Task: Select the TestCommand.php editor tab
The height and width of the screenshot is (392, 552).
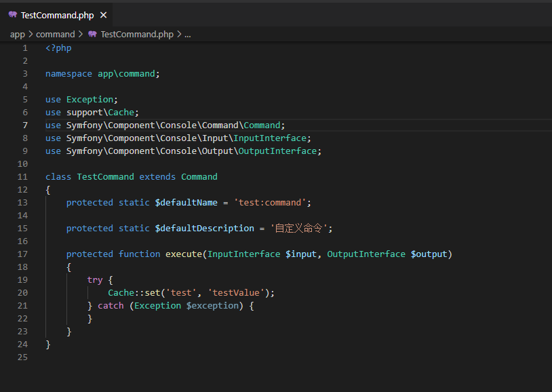Action: click(x=56, y=15)
